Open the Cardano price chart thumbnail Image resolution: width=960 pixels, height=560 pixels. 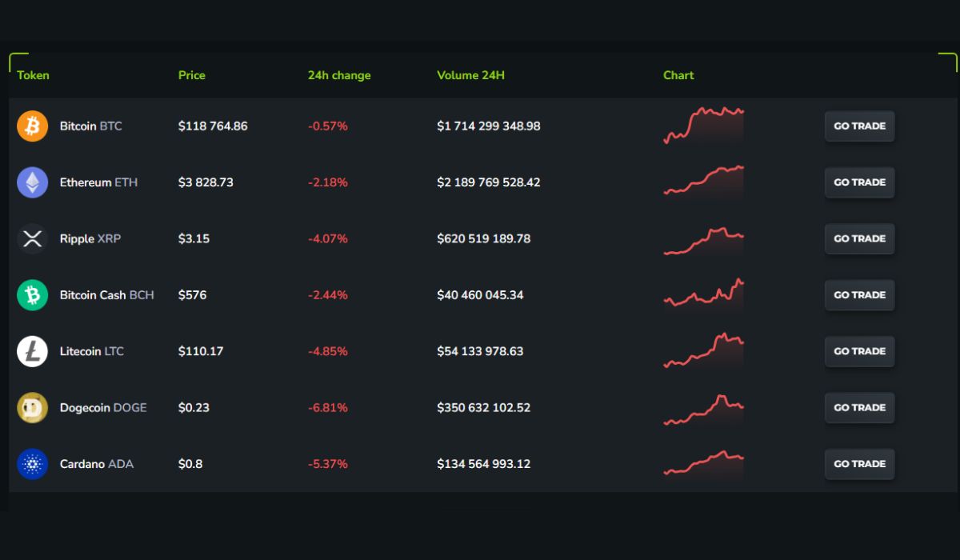tap(702, 464)
